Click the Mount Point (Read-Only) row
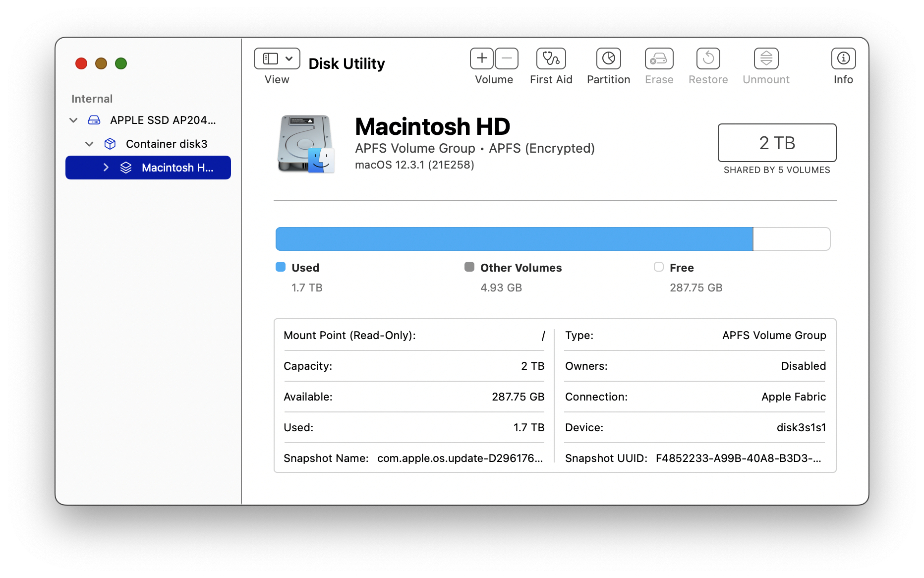Viewport: 924px width, 578px height. (x=414, y=336)
